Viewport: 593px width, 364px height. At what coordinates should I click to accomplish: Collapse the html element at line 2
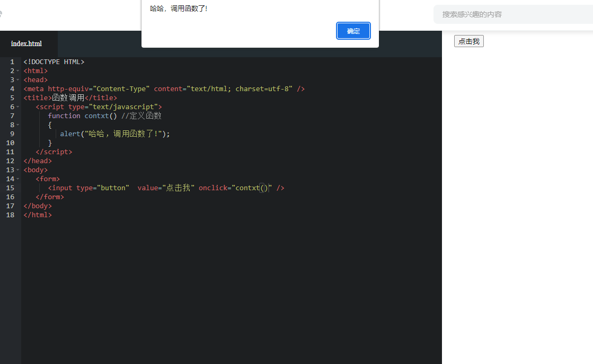coord(17,70)
